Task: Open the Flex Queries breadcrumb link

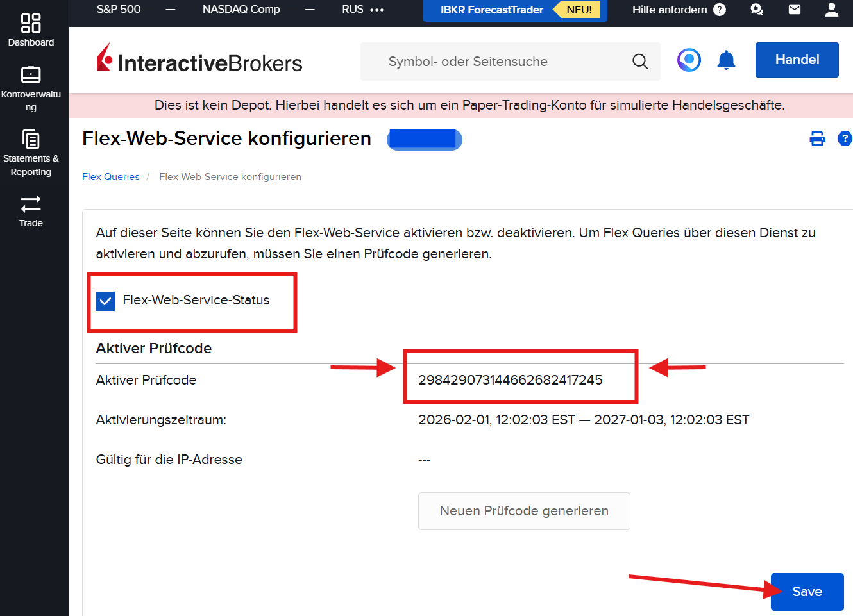Action: coord(110,176)
